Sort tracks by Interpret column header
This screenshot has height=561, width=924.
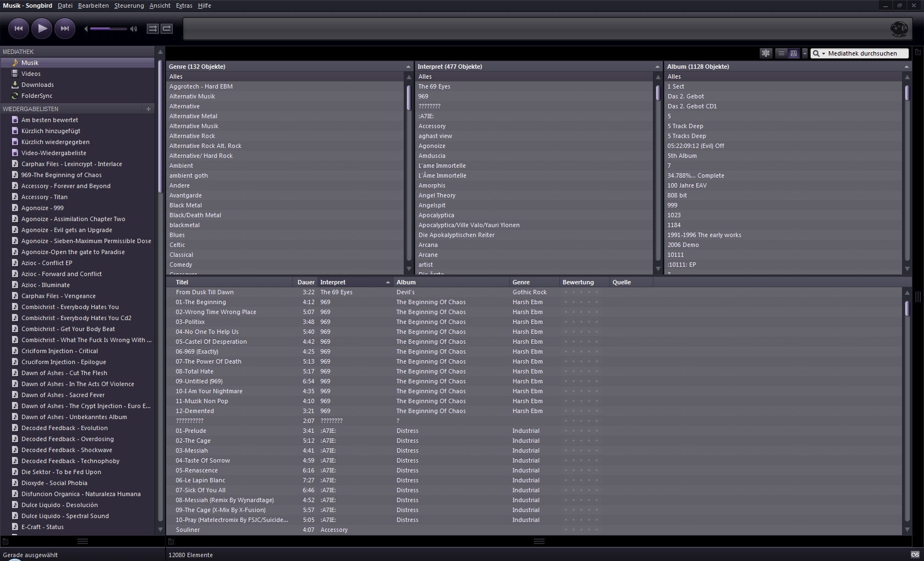pos(352,282)
